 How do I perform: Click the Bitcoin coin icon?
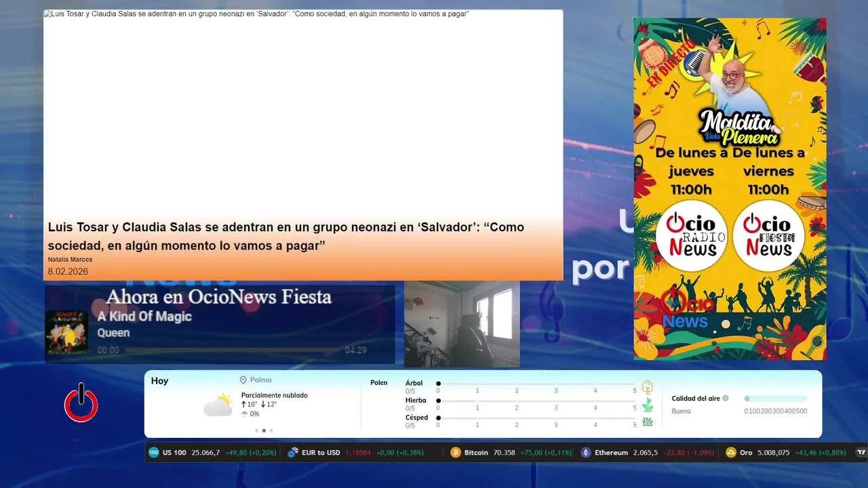click(x=456, y=453)
